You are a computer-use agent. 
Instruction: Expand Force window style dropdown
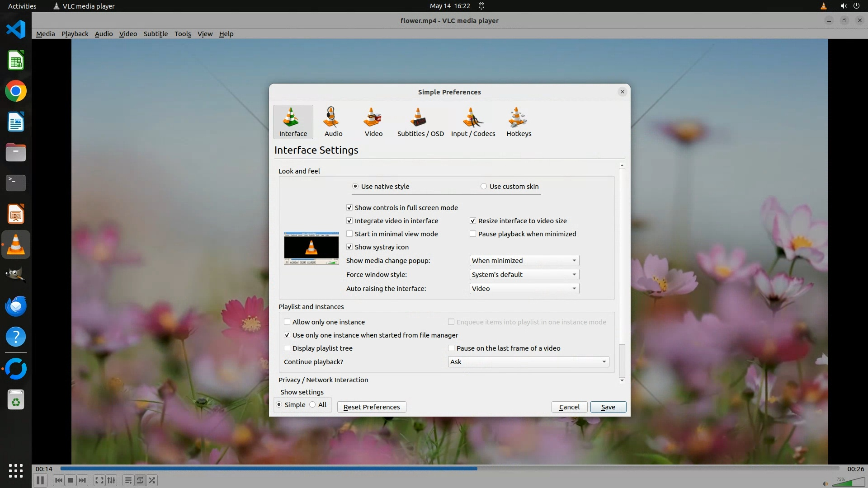pos(524,275)
